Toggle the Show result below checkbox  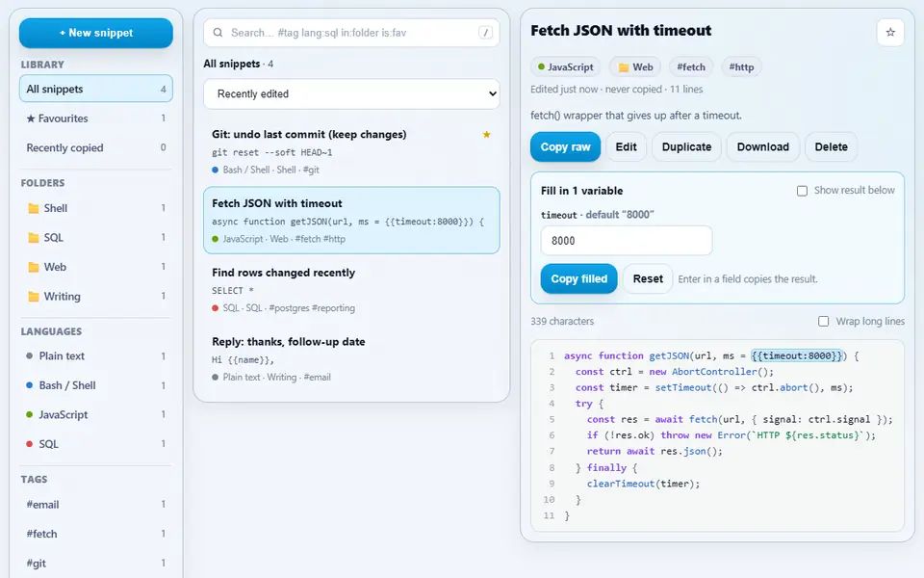(x=802, y=191)
